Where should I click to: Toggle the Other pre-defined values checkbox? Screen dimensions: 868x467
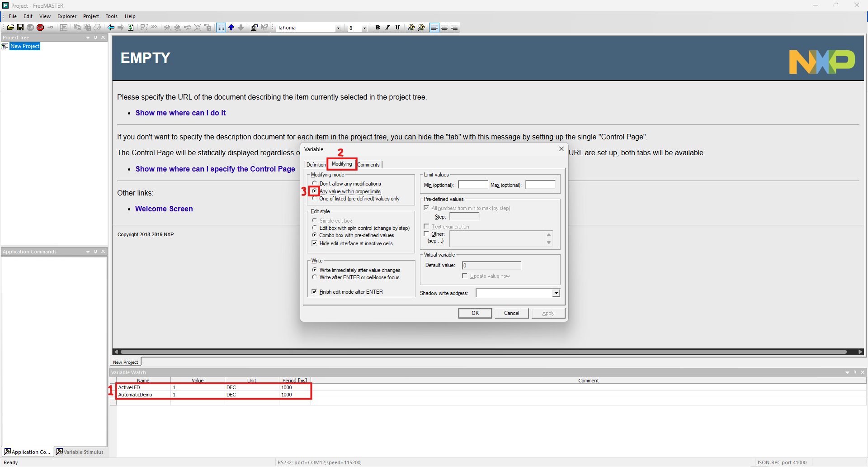[x=426, y=233]
